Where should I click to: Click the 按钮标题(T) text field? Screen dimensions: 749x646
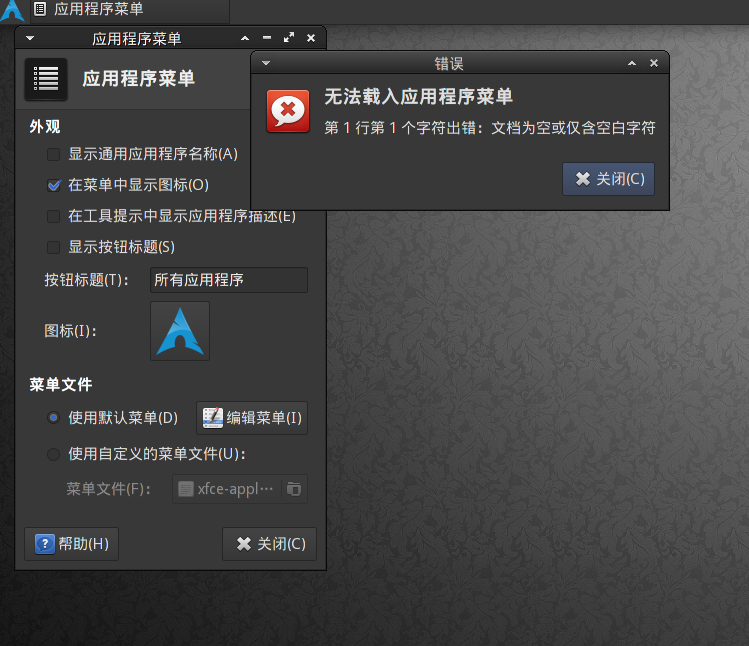pos(229,280)
